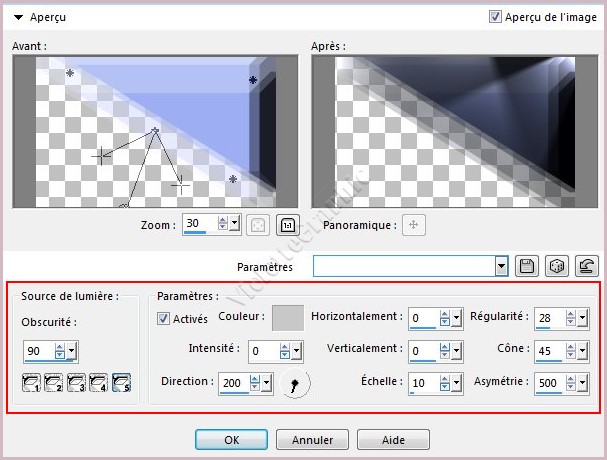
Task: Click the Annuler button
Action: point(312,439)
